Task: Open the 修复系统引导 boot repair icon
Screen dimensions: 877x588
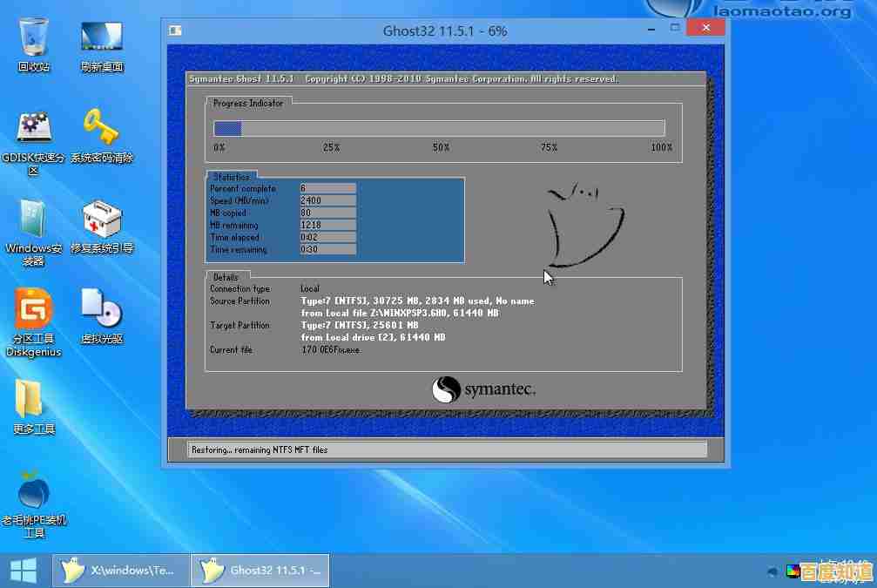Action: (x=102, y=220)
